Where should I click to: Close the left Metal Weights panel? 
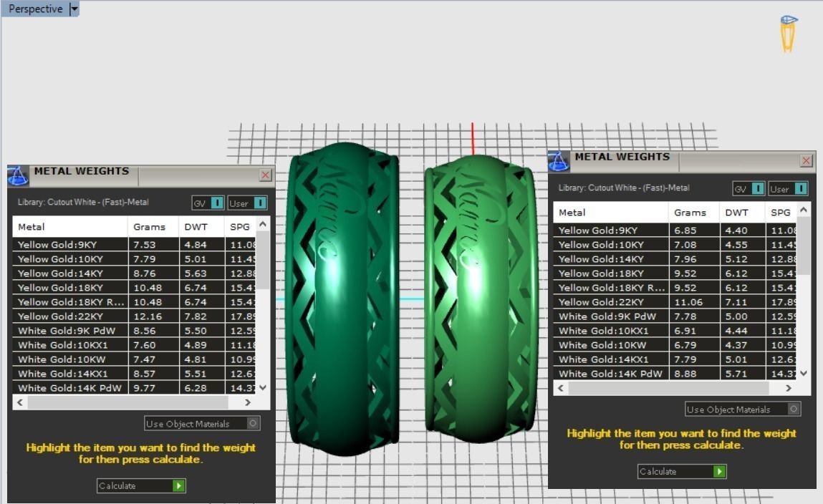pyautogui.click(x=266, y=175)
